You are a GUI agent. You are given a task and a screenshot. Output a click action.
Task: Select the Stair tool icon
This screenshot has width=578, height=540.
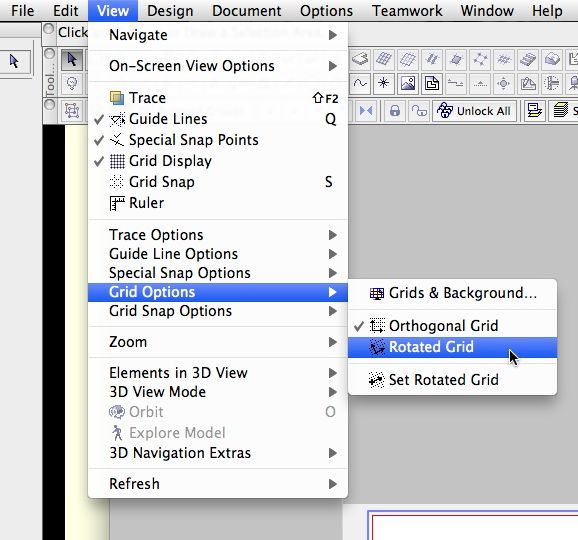528,59
